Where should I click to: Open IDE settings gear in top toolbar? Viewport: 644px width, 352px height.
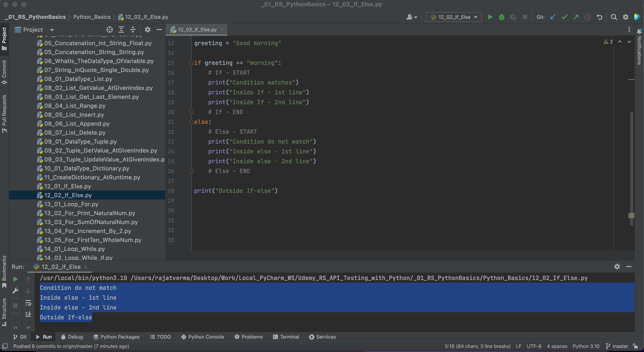coord(625,17)
